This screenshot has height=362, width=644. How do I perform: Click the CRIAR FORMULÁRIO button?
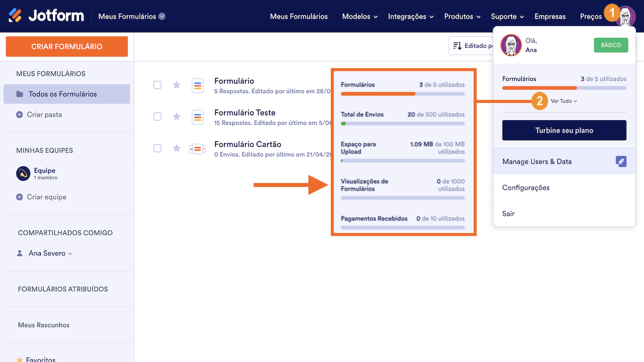(x=67, y=46)
